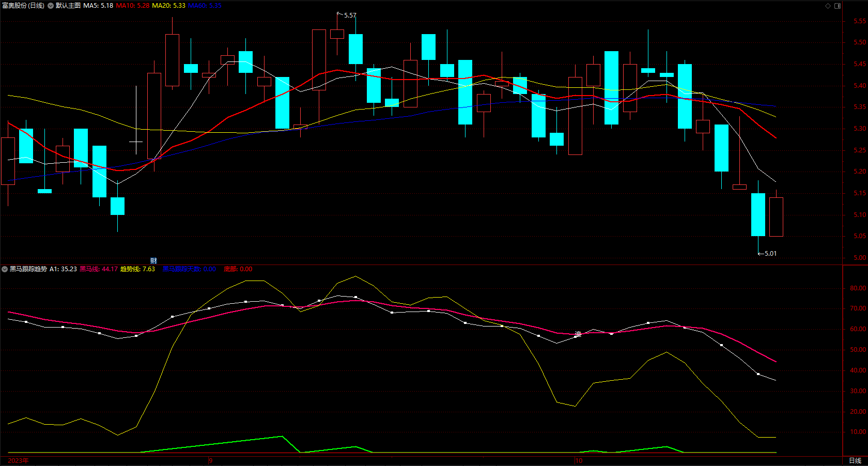Click the 40.00 indicator axis label
This screenshot has height=466, width=868.
[x=858, y=370]
